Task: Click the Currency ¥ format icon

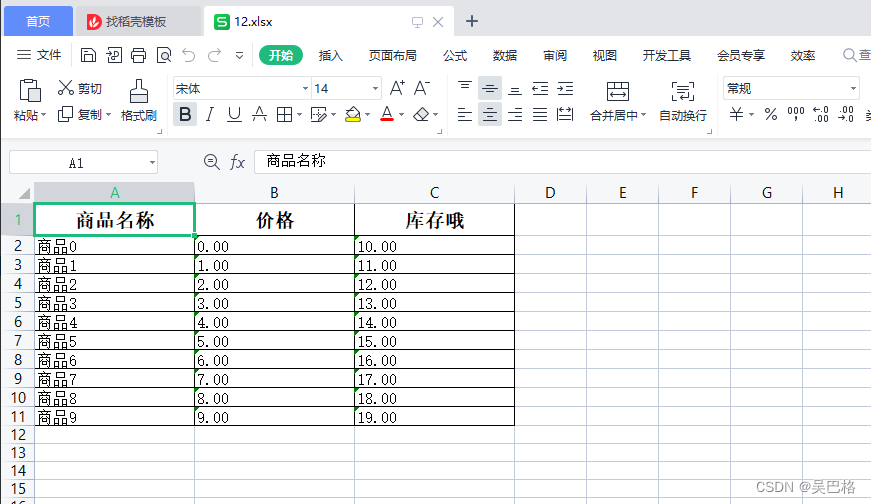Action: tap(737, 114)
